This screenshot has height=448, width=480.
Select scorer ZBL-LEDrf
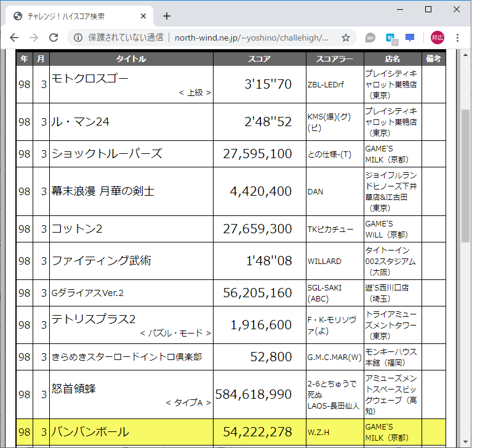tap(326, 84)
